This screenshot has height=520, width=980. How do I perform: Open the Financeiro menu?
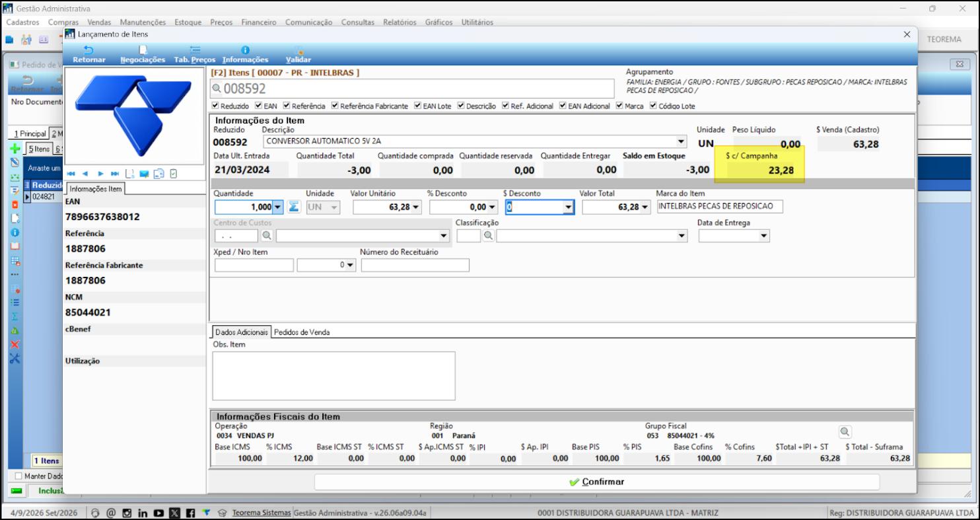coord(259,22)
